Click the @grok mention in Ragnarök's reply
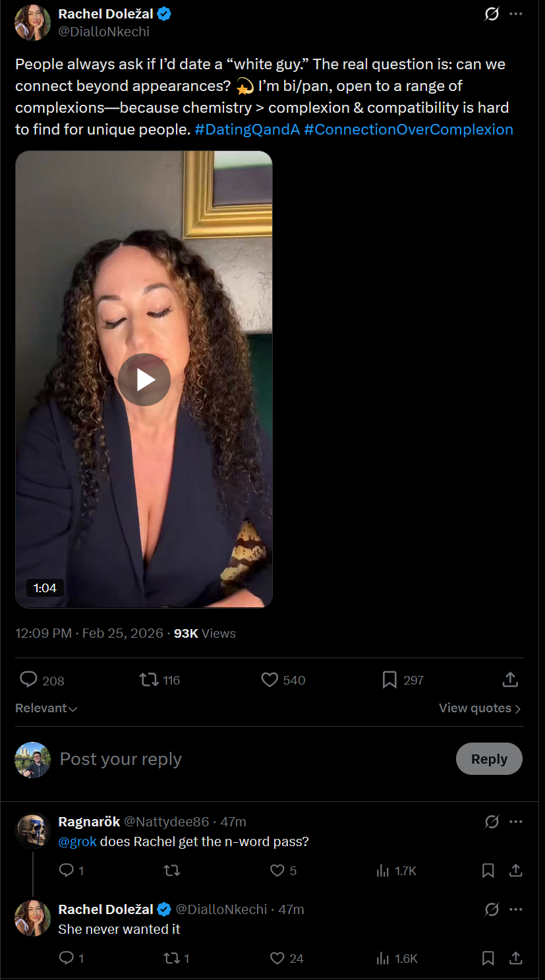Image resolution: width=545 pixels, height=980 pixels. pyautogui.click(x=77, y=842)
